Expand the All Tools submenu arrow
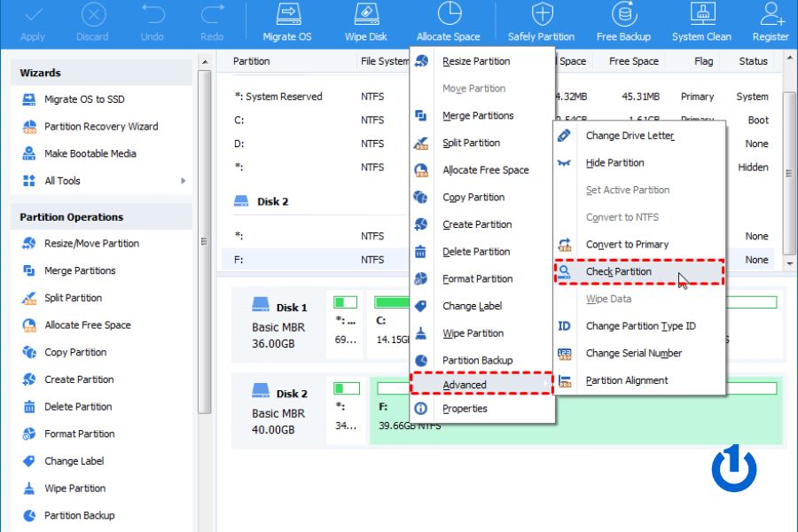Image resolution: width=798 pixels, height=532 pixels. coord(184,181)
